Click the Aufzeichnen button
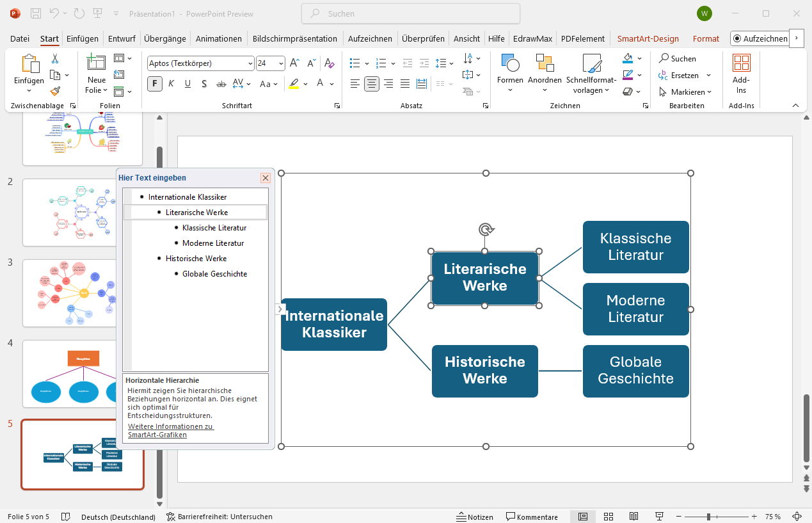Image resolution: width=812 pixels, height=523 pixels. coord(760,38)
